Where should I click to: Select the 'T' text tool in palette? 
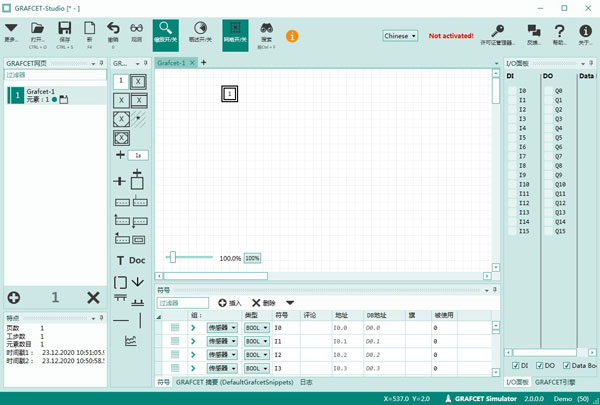point(120,260)
